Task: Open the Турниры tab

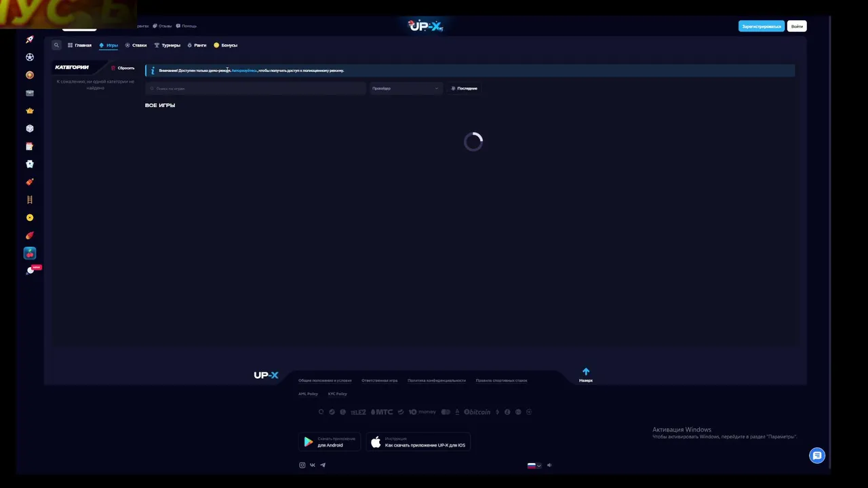Action: point(167,45)
